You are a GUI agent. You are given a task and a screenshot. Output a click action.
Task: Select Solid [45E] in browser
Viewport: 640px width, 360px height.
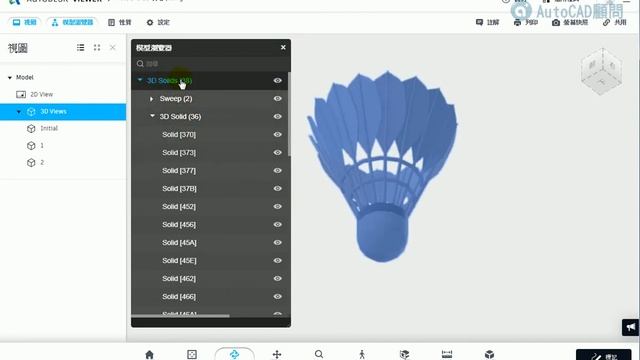pyautogui.click(x=179, y=260)
